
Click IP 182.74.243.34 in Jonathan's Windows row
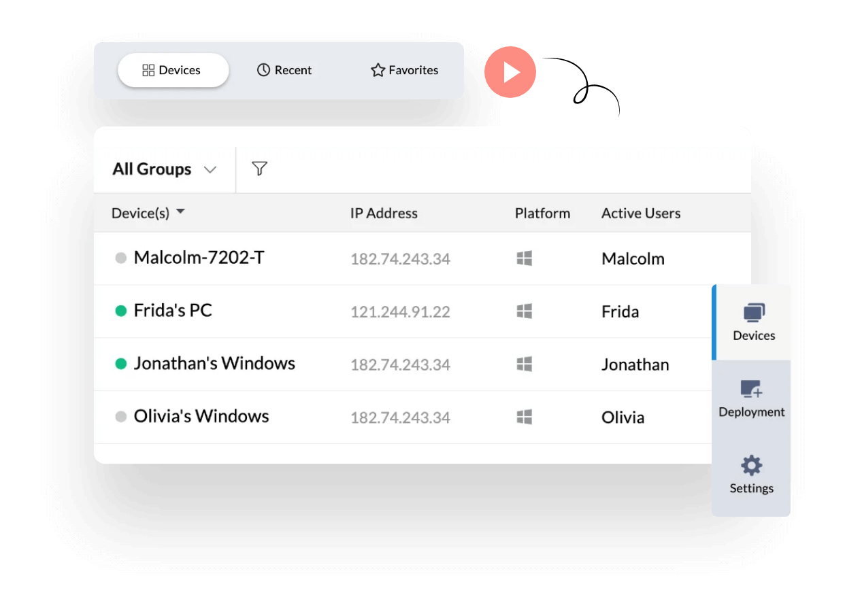[x=400, y=365]
